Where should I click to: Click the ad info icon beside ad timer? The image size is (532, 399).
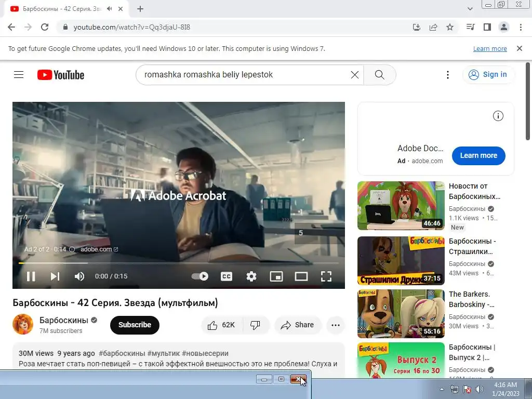point(72,249)
